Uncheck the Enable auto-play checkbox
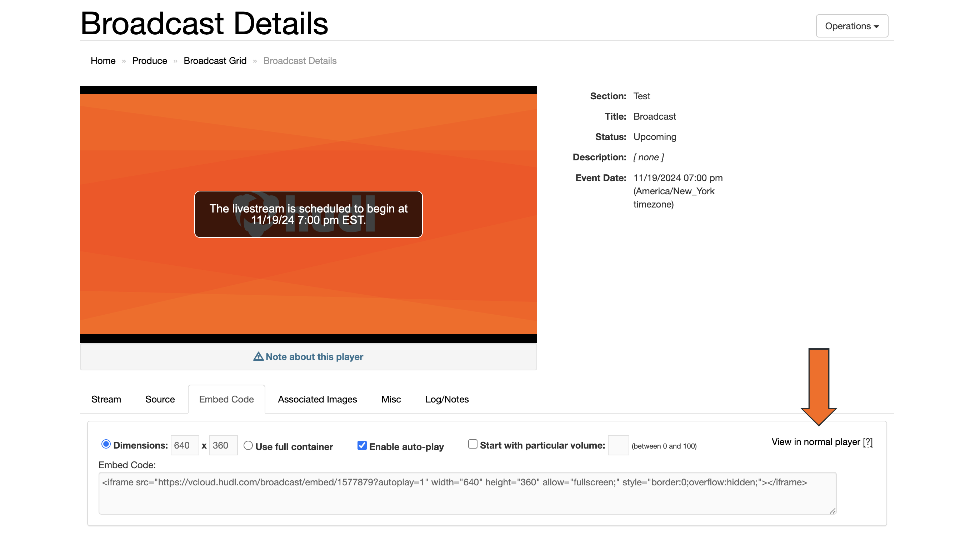 coord(362,445)
